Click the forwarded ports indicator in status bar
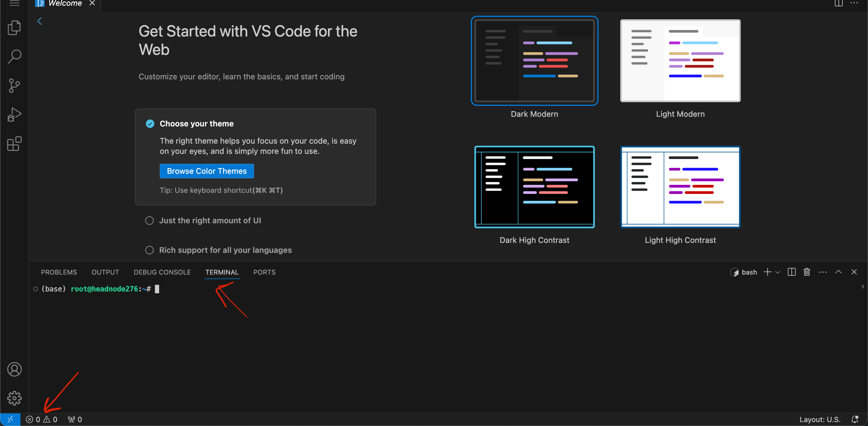 pyautogui.click(x=75, y=419)
